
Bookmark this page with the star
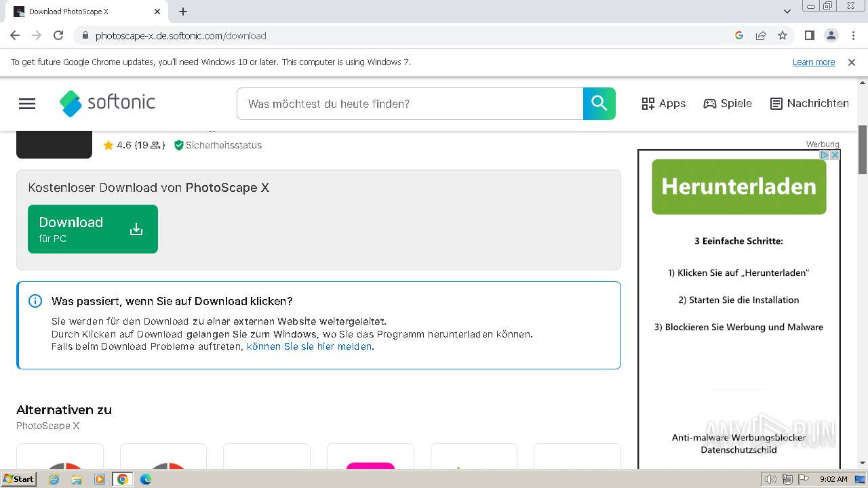pyautogui.click(x=783, y=35)
